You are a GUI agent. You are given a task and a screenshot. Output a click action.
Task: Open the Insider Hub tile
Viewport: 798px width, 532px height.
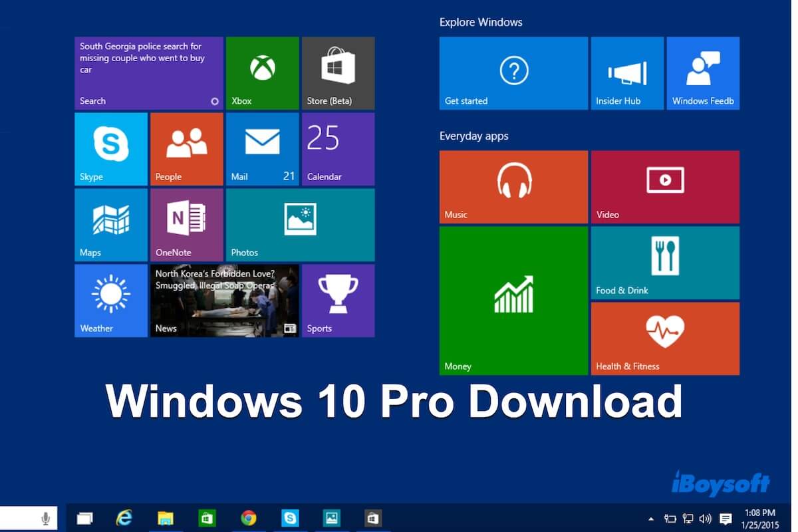point(627,73)
